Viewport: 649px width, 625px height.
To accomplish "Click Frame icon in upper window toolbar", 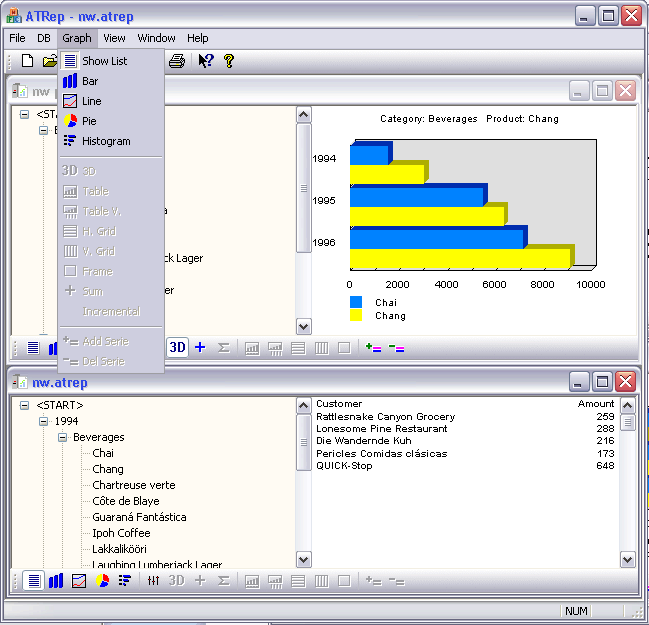I will [344, 348].
